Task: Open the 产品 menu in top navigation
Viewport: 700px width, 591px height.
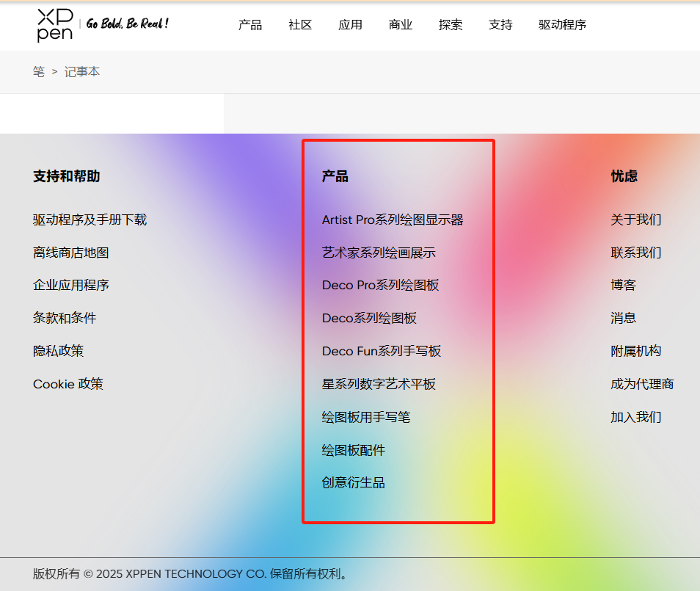Action: 250,25
